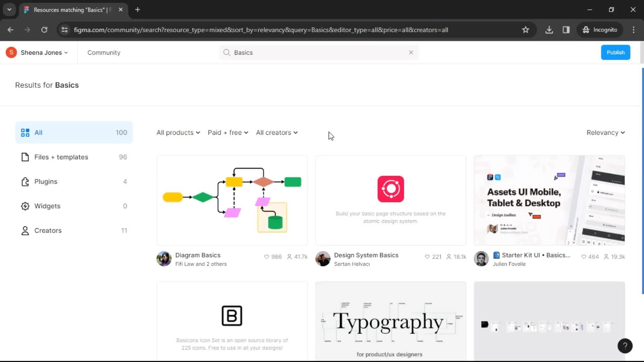
Task: Go to the Community page
Action: (x=104, y=53)
